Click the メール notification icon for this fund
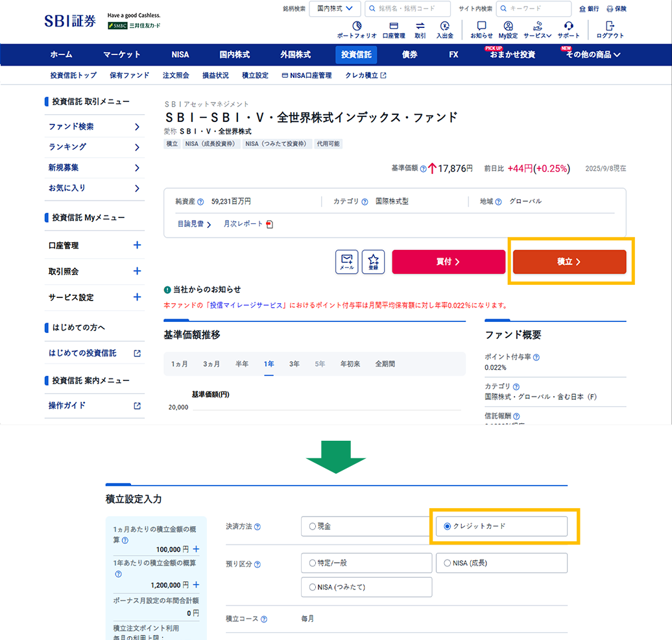Image resolution: width=672 pixels, height=640 pixels. click(x=346, y=262)
